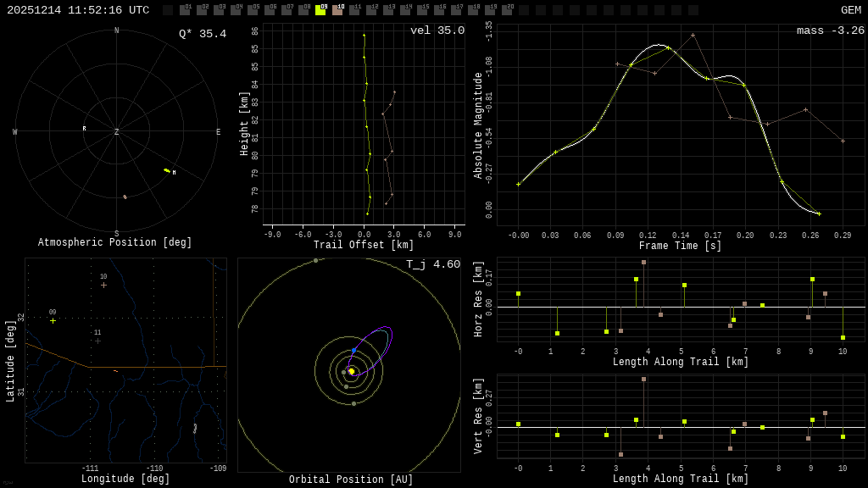Select station 09 yellow cross on map
This screenshot has height=488, width=868.
pos(53,321)
